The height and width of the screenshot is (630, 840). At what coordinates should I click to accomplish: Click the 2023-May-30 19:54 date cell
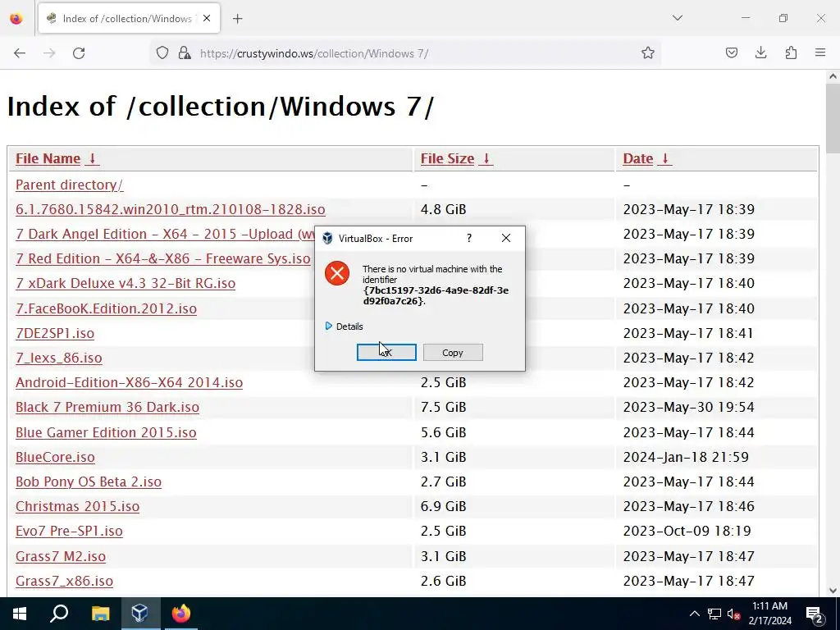688,407
